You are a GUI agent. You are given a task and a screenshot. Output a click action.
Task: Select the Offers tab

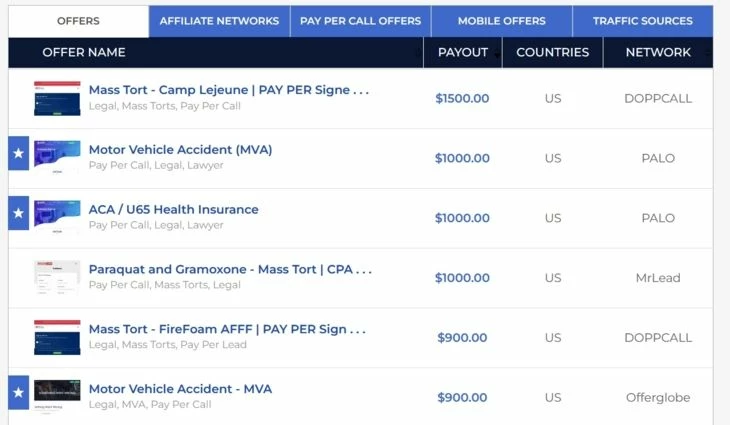pos(78,21)
